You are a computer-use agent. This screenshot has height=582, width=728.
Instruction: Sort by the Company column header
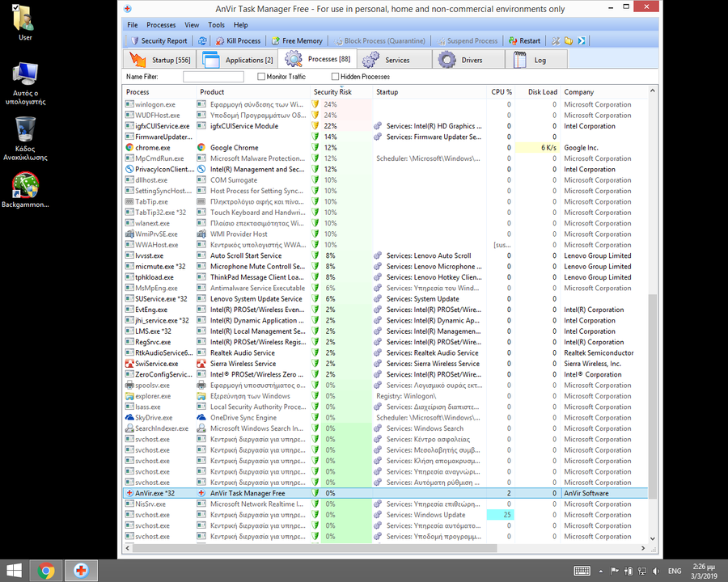[x=604, y=92]
